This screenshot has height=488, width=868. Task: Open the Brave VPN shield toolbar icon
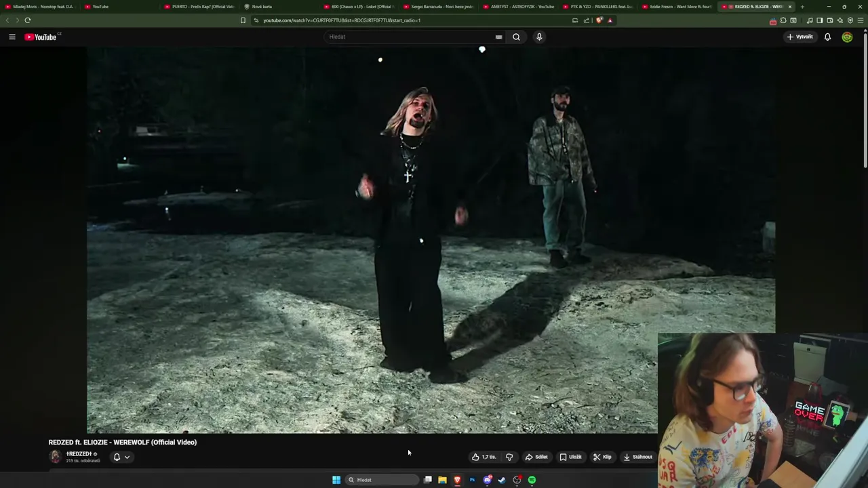coord(850,20)
